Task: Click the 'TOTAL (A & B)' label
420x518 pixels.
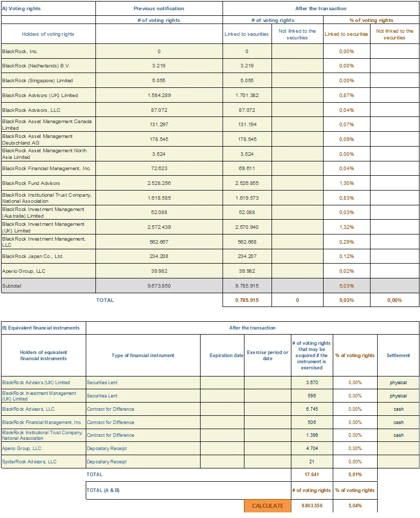Action: pos(103,490)
